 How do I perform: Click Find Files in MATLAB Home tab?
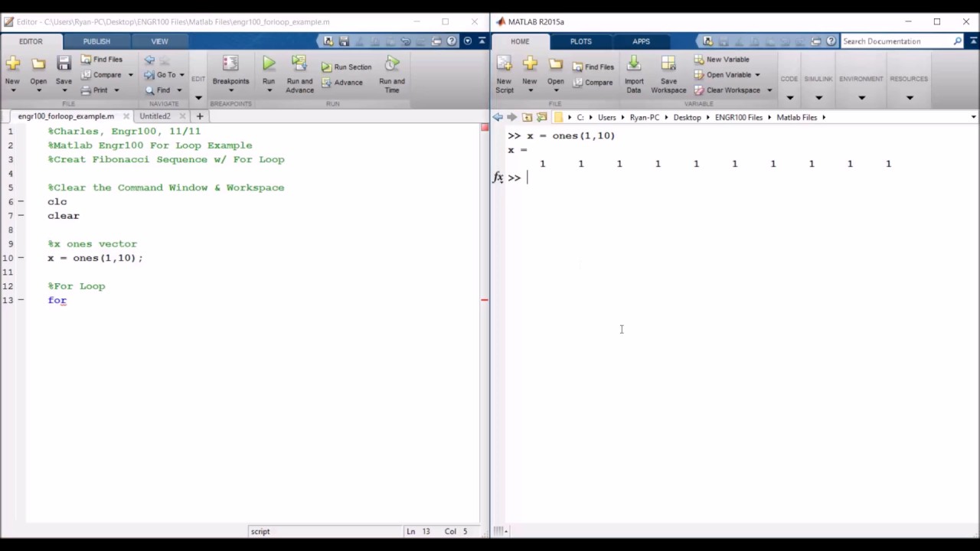[593, 67]
